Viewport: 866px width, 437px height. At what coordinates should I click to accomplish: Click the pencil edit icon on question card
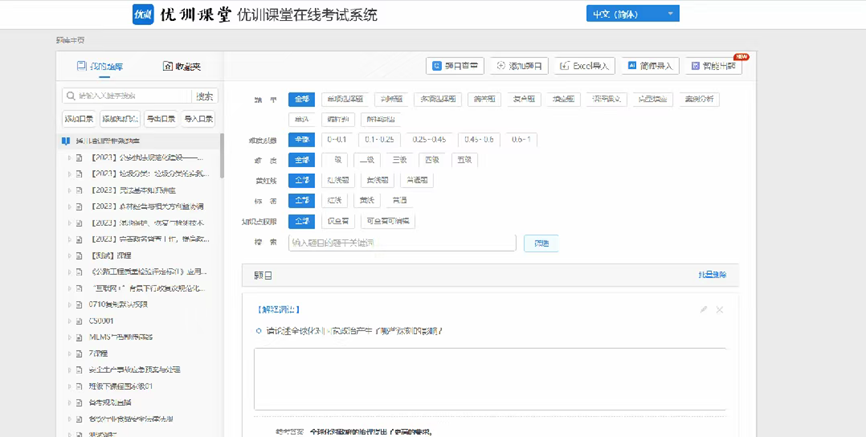click(704, 310)
